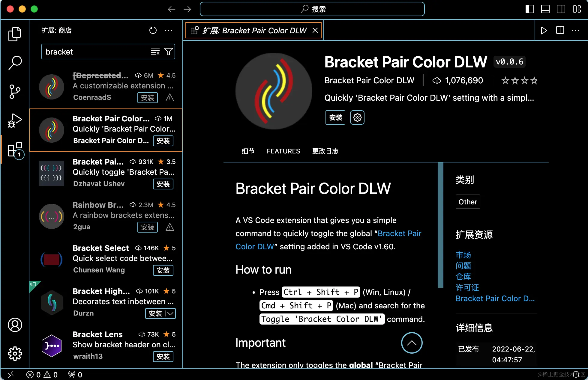Refresh the extensions marketplace list
The image size is (588, 380).
[153, 30]
